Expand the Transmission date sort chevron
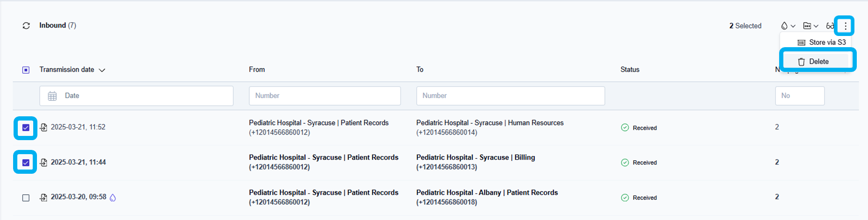Image resolution: width=868 pixels, height=220 pixels. (x=102, y=70)
